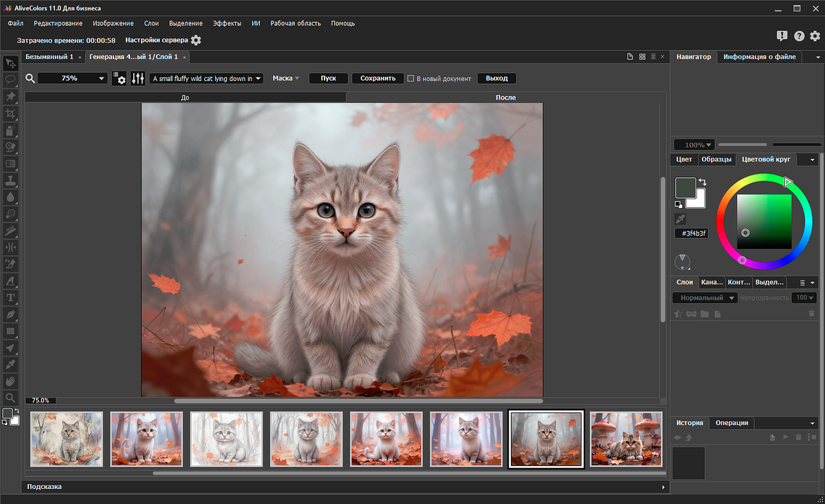
Task: Expand the prompt text dropdown
Action: (x=258, y=78)
